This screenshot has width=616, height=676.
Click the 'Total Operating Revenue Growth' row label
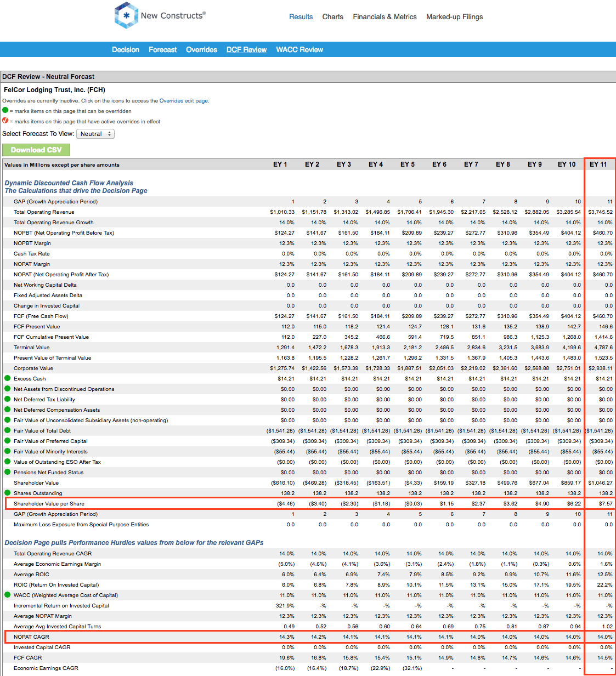(54, 223)
